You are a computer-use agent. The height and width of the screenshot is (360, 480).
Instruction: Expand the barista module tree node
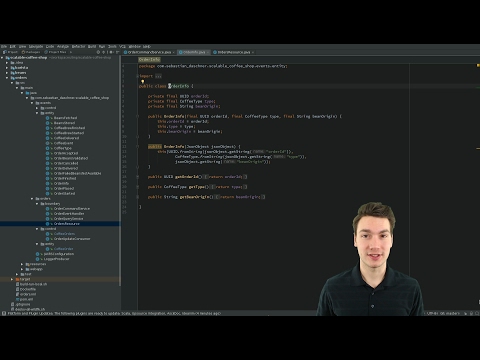pyautogui.click(x=7, y=68)
